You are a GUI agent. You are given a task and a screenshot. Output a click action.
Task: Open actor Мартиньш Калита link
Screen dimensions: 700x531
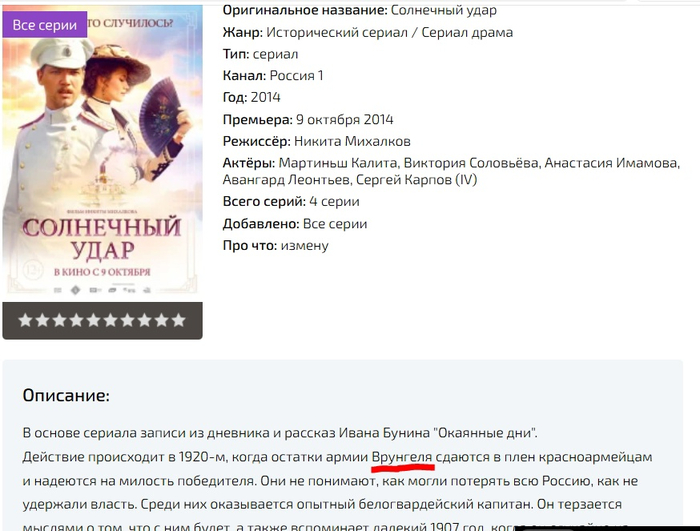338,163
